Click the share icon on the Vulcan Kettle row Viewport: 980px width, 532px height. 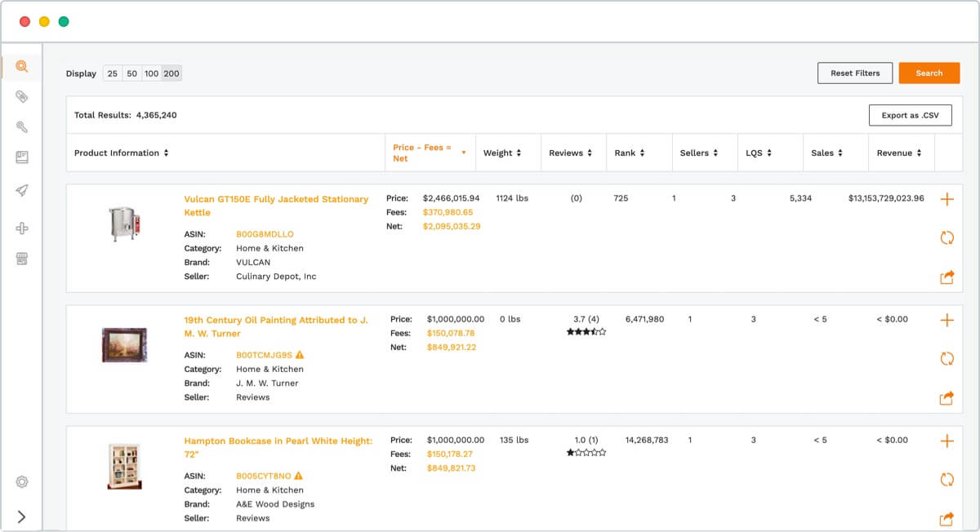coord(947,277)
